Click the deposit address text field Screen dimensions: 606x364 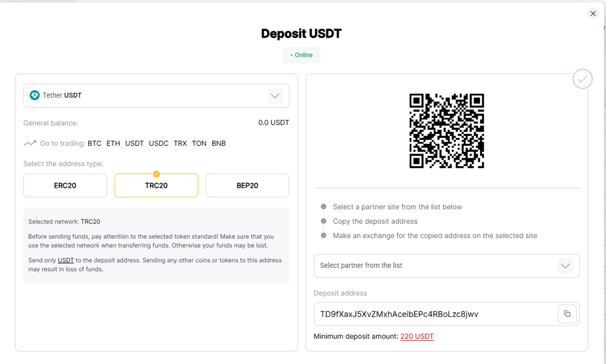[x=436, y=314]
